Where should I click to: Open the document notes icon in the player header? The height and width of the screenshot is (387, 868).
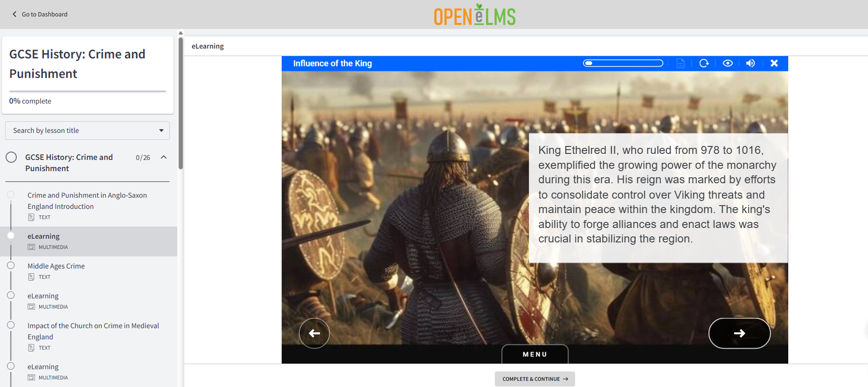tap(680, 63)
